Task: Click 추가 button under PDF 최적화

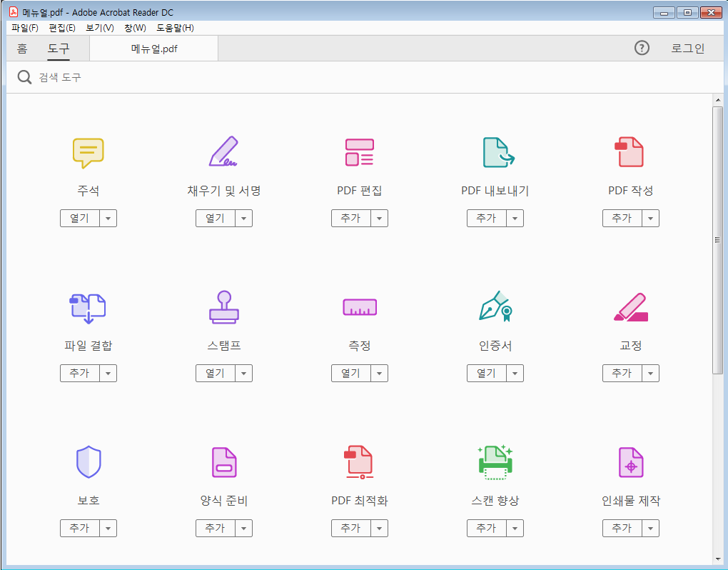Action: point(351,529)
